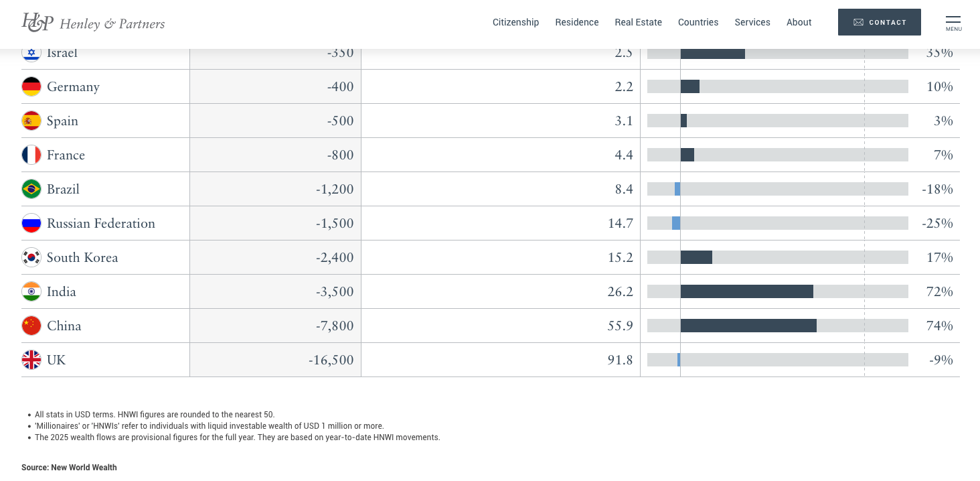
Task: Select the Citizenship navigation tab
Action: pyautogui.click(x=515, y=22)
